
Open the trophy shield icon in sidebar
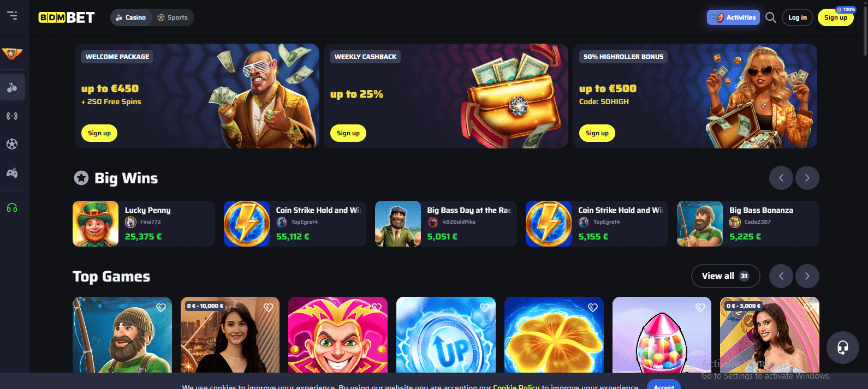(12, 53)
